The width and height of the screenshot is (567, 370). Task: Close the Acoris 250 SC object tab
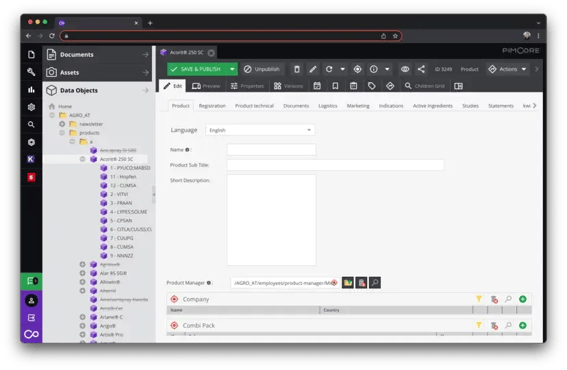point(211,53)
